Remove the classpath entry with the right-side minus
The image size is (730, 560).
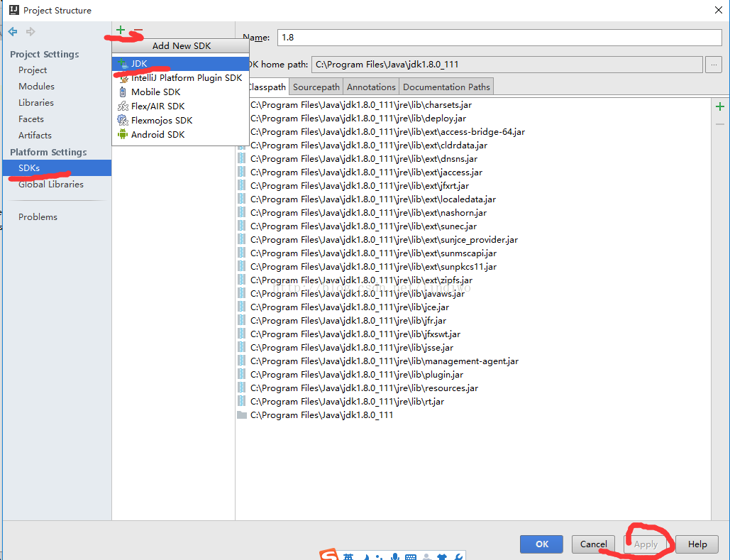720,124
